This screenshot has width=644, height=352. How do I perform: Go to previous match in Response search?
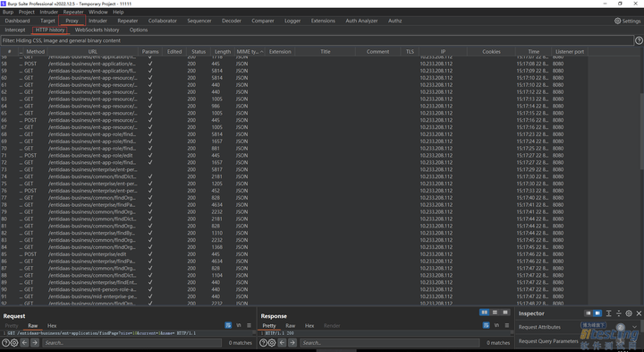(x=283, y=342)
